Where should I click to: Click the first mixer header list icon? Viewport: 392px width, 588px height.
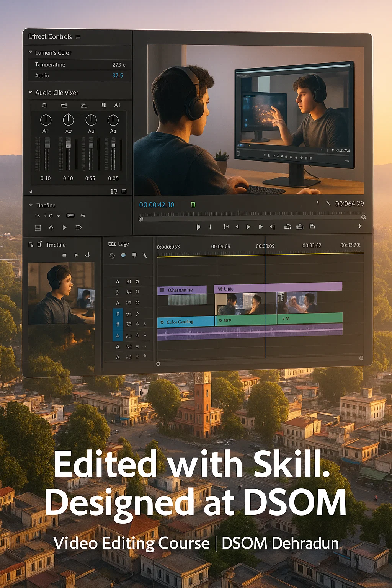coord(44,105)
